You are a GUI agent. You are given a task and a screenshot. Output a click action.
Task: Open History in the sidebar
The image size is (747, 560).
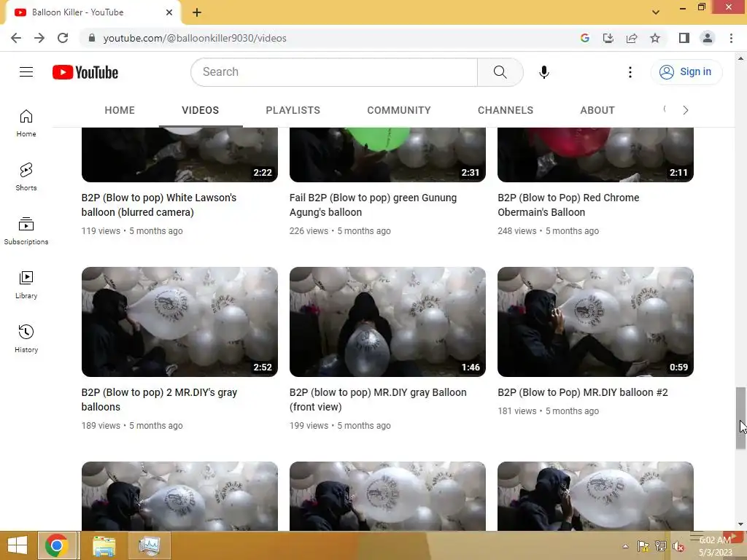point(26,338)
